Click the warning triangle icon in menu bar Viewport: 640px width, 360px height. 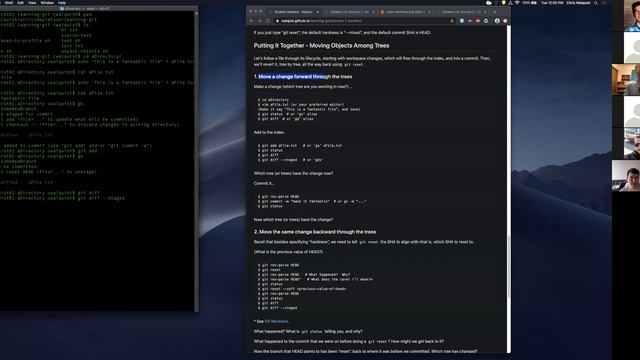pyautogui.click(x=510, y=3)
